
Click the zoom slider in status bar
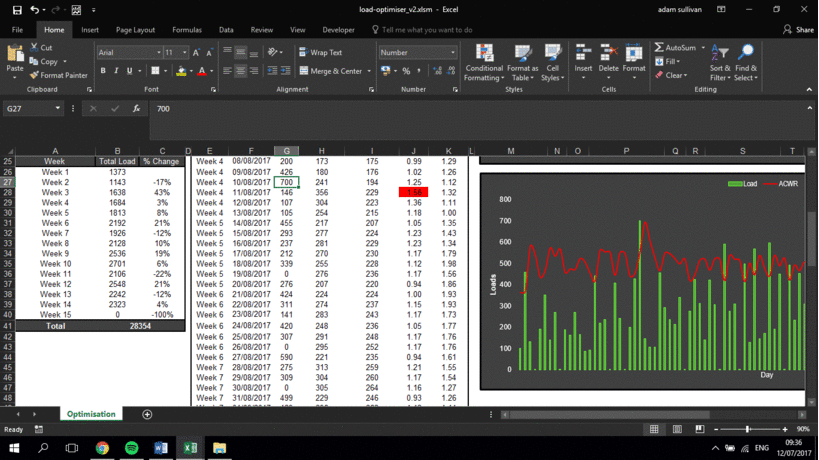click(x=748, y=429)
